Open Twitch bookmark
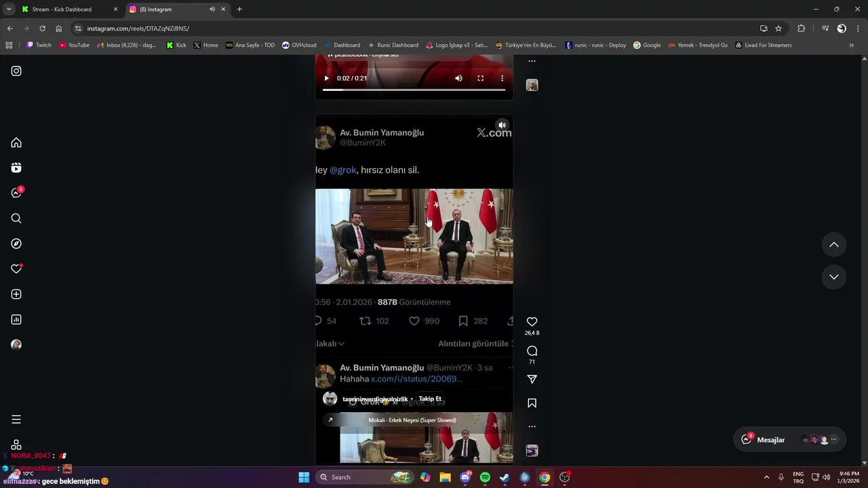 [39, 45]
